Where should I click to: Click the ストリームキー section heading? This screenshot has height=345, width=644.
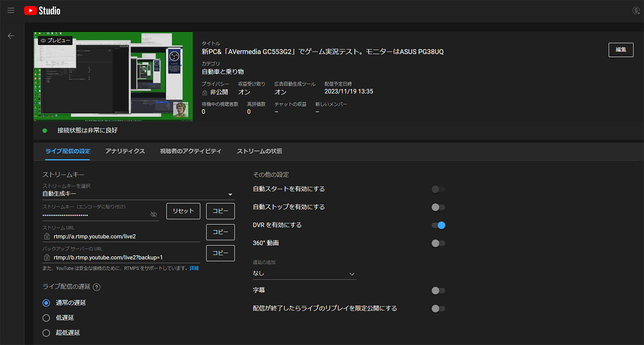tap(63, 175)
